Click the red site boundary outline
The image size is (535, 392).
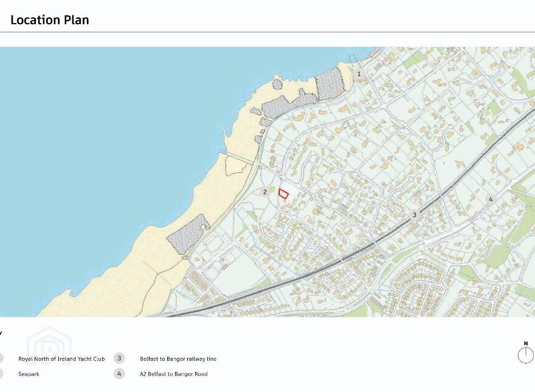(x=283, y=194)
